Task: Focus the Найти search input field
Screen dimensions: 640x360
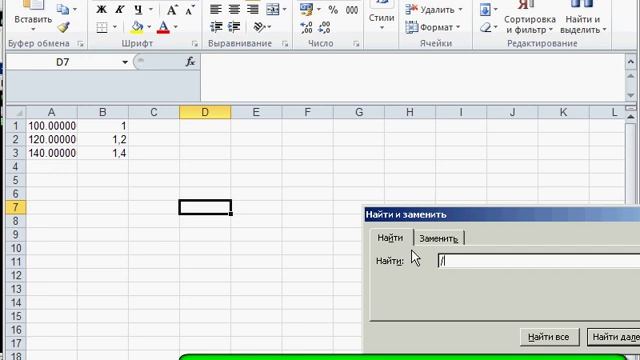Action: [539, 261]
